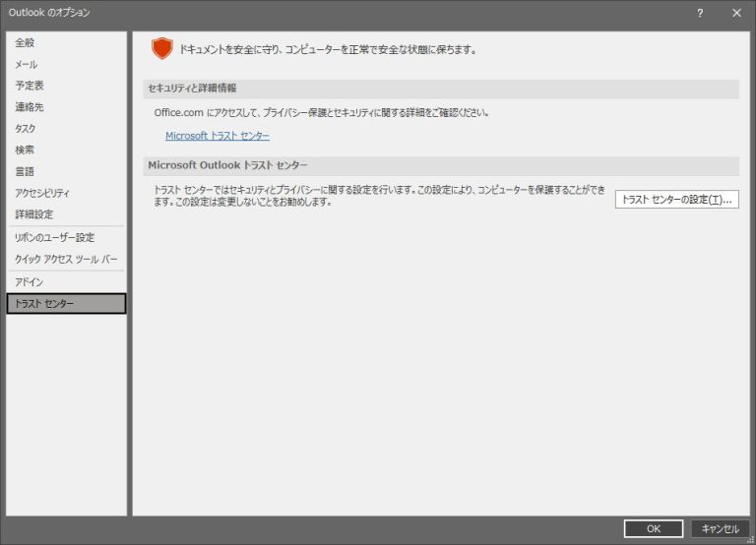Viewport: 756px width, 545px height.
Task: Click the キャンセル button
Action: (x=720, y=528)
